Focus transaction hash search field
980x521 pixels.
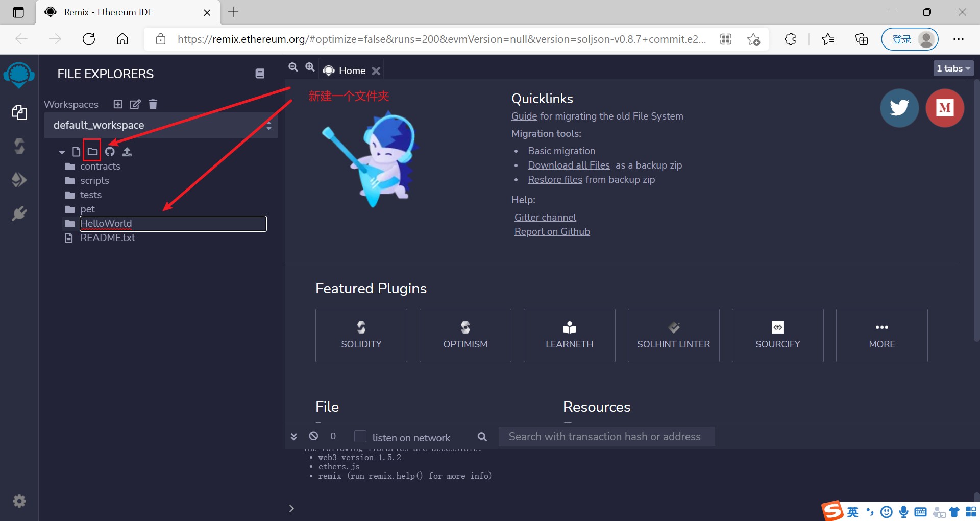point(606,437)
